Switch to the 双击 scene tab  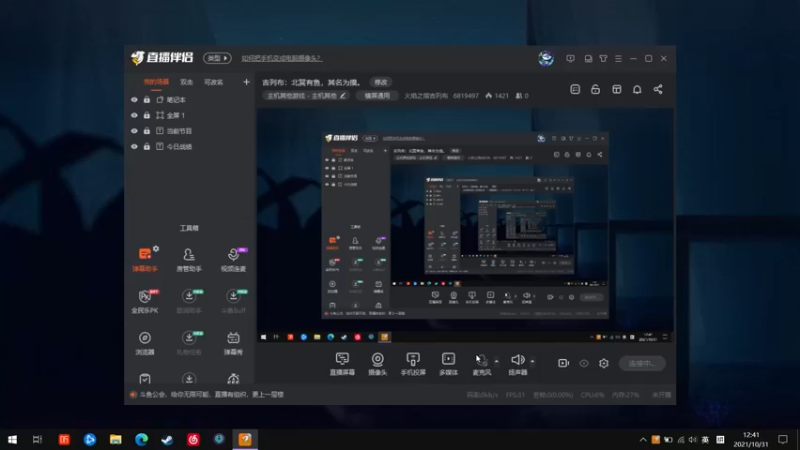[x=186, y=82]
